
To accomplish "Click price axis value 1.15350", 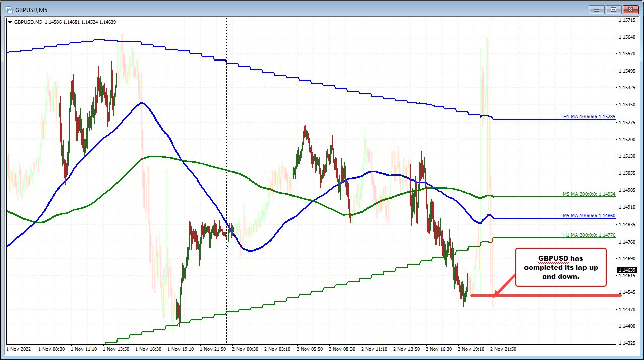I will (628, 105).
